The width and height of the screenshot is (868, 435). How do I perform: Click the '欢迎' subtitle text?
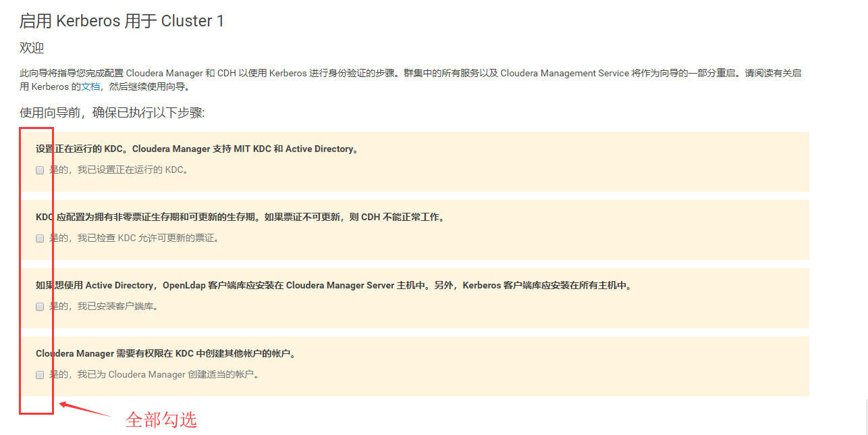32,49
